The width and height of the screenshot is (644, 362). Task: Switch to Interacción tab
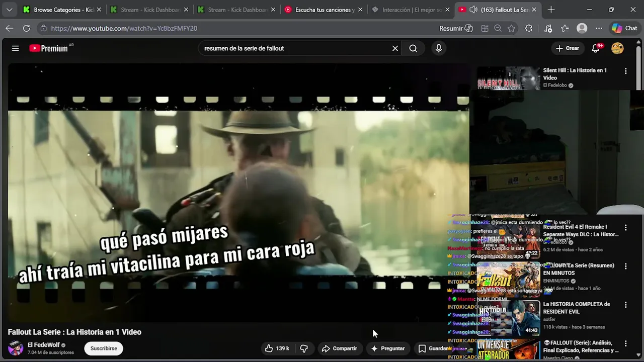410,10
